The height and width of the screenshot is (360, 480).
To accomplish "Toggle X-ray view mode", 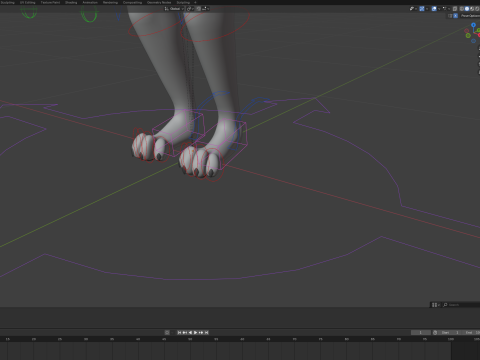I will 455,9.
